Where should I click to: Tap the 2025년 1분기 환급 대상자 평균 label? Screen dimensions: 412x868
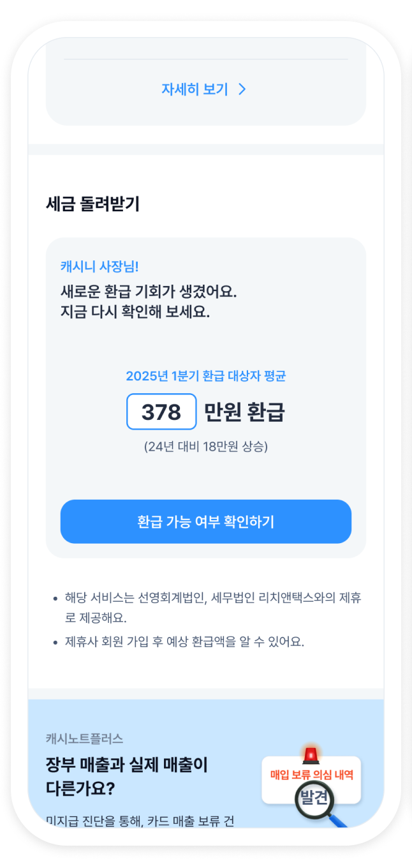(205, 376)
